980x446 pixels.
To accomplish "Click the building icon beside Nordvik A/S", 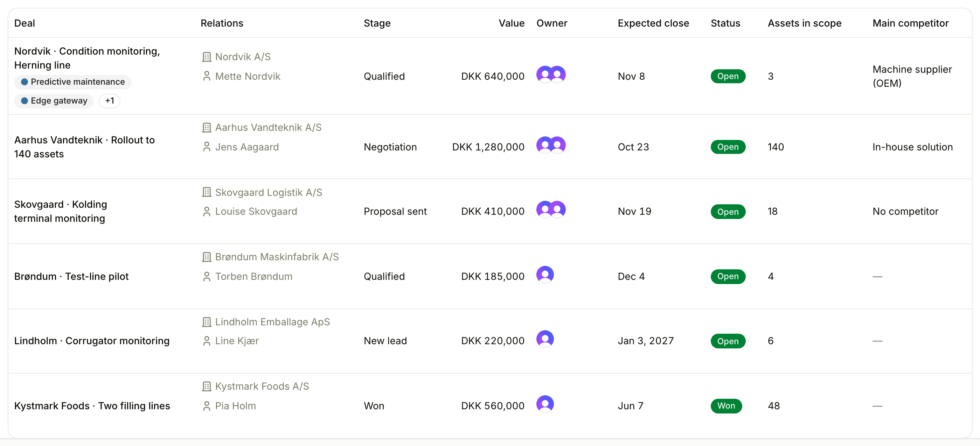I will pyautogui.click(x=207, y=57).
